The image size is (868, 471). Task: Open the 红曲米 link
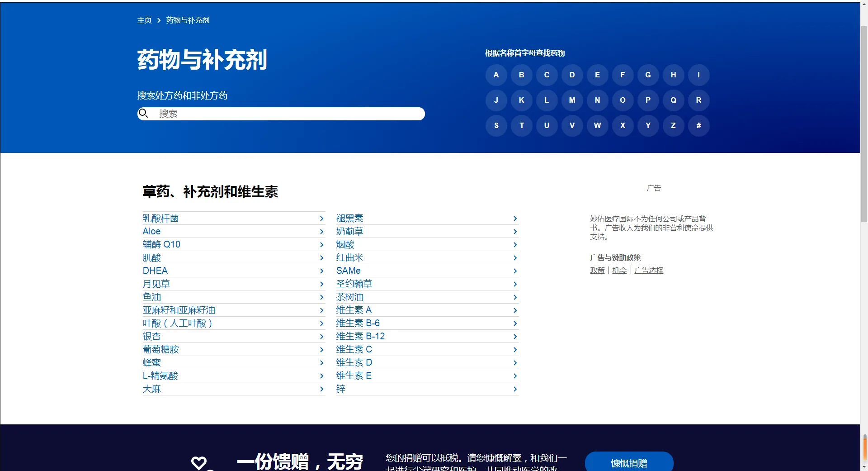click(x=349, y=257)
